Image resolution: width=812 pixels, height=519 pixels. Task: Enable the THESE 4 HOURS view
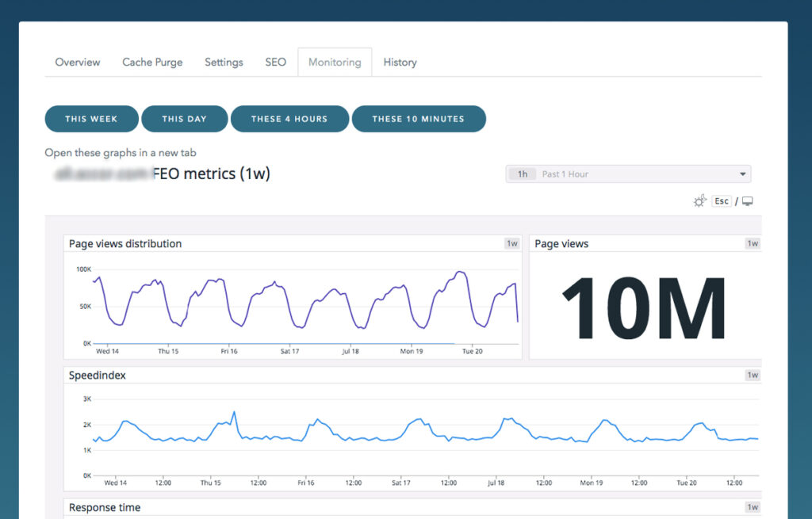(289, 118)
